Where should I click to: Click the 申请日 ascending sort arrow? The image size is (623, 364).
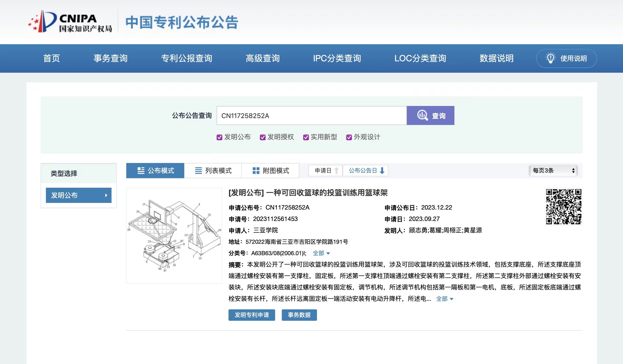pyautogui.click(x=336, y=171)
